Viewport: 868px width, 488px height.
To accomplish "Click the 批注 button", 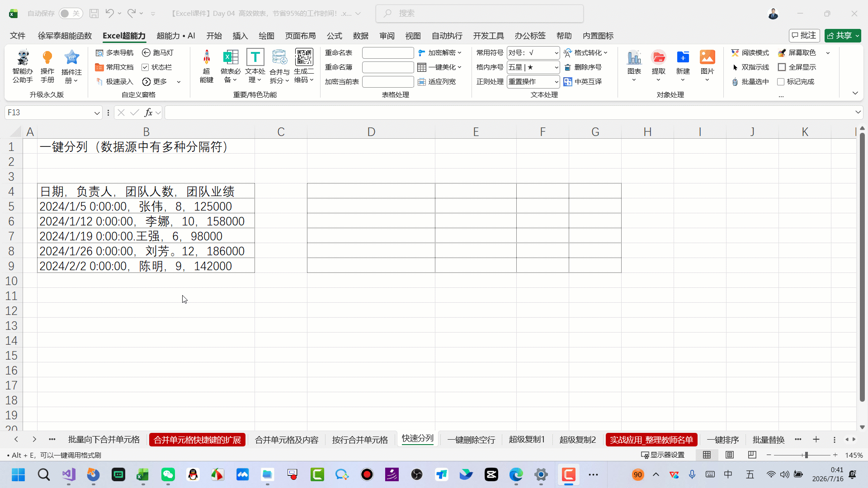I will (x=804, y=36).
